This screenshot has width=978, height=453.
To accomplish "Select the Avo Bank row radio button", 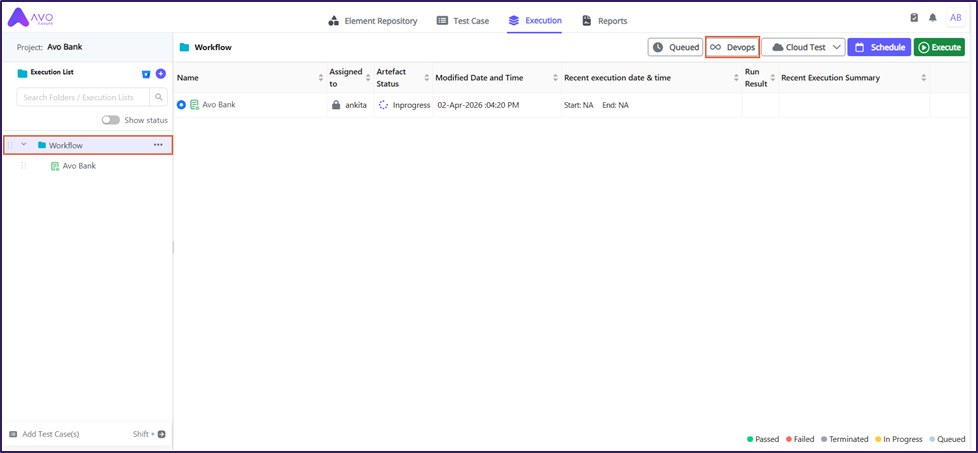I will click(181, 105).
